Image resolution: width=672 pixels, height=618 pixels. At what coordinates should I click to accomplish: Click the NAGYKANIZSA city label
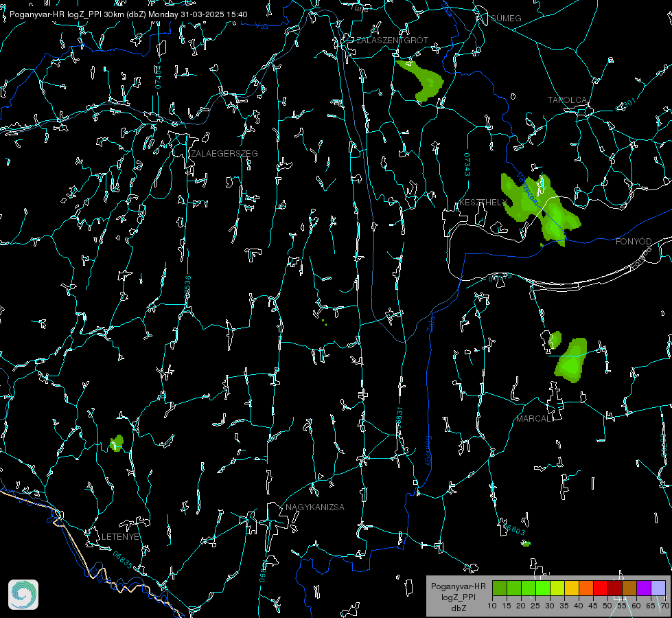point(315,507)
